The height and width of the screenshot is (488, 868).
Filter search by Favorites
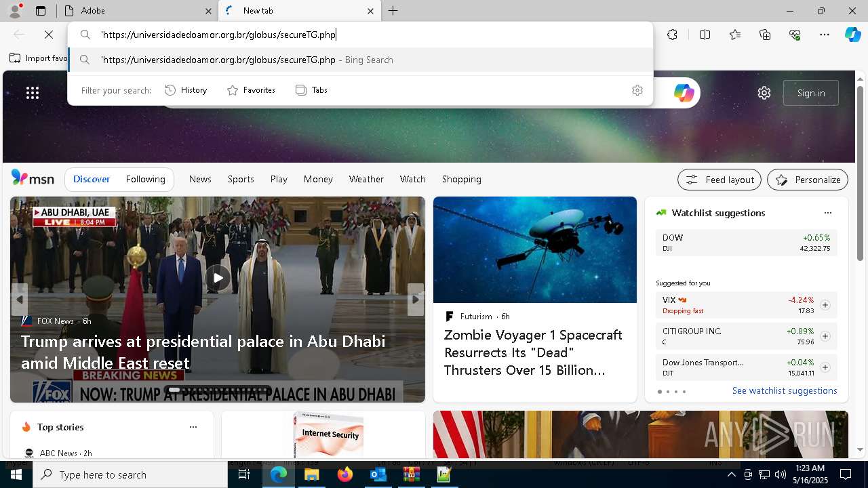(x=251, y=90)
